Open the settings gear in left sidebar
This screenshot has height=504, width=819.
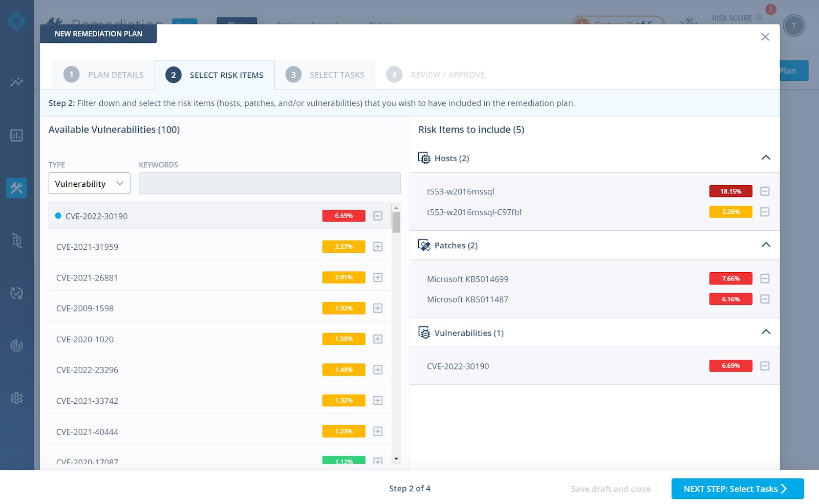[x=16, y=398]
